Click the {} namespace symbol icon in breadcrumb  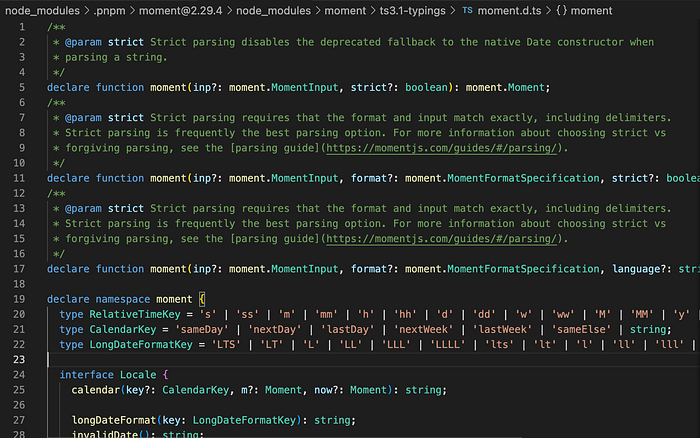561,10
